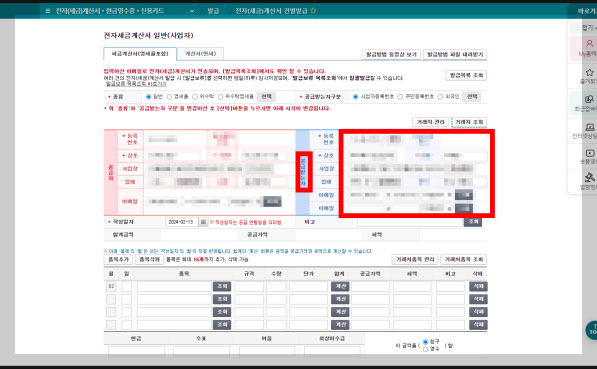Collapse the sidebar with 접기
This screenshot has width=597, height=369.
pos(589,27)
